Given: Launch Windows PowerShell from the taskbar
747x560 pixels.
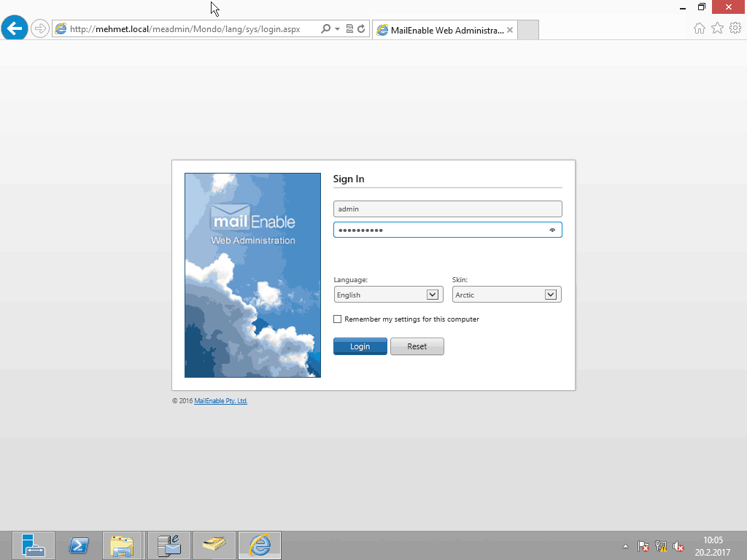Looking at the screenshot, I should (79, 545).
